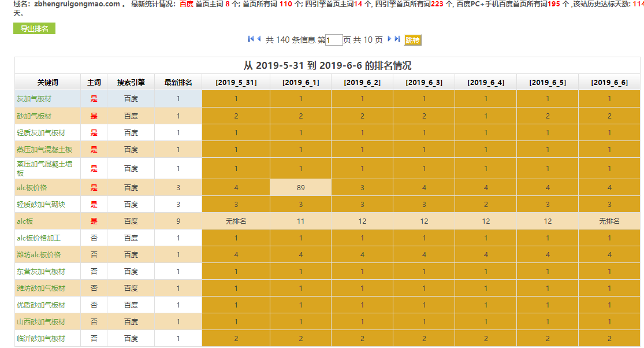Click the 临沂砂加气板材 keyword link
This screenshot has height=348, width=644.
[41, 339]
